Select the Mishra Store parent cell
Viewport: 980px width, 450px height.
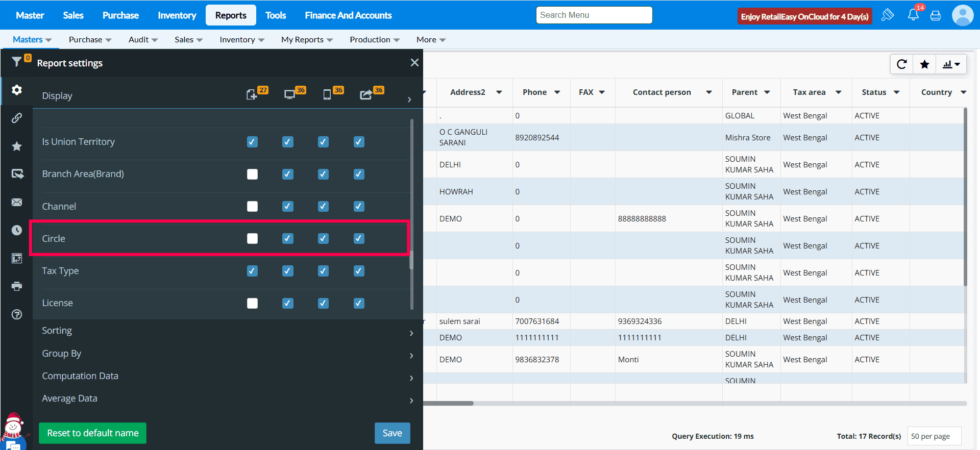pos(751,137)
